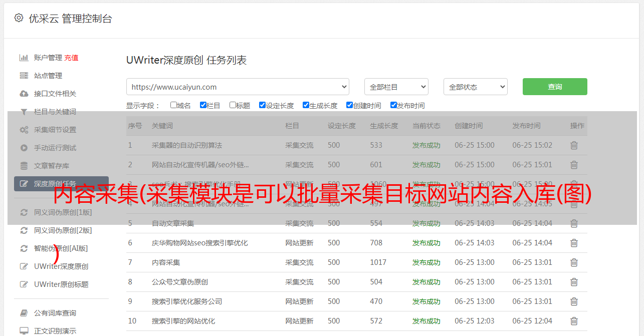Screen dimensions: 644x336
Task: Delete row 2 网站自动化宣传机器 task
Action: click(574, 165)
